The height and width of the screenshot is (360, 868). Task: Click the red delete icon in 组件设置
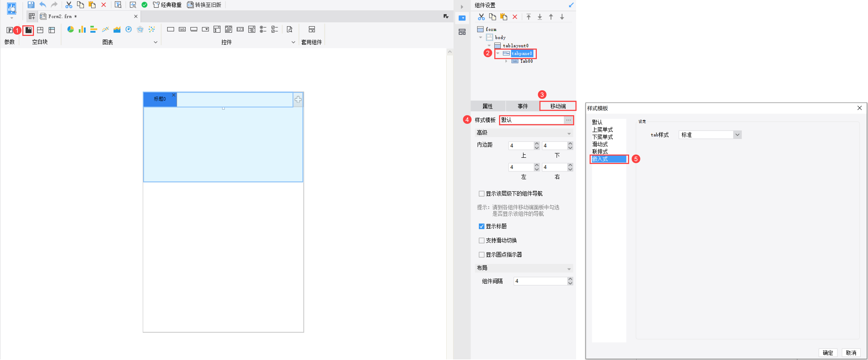coord(514,17)
